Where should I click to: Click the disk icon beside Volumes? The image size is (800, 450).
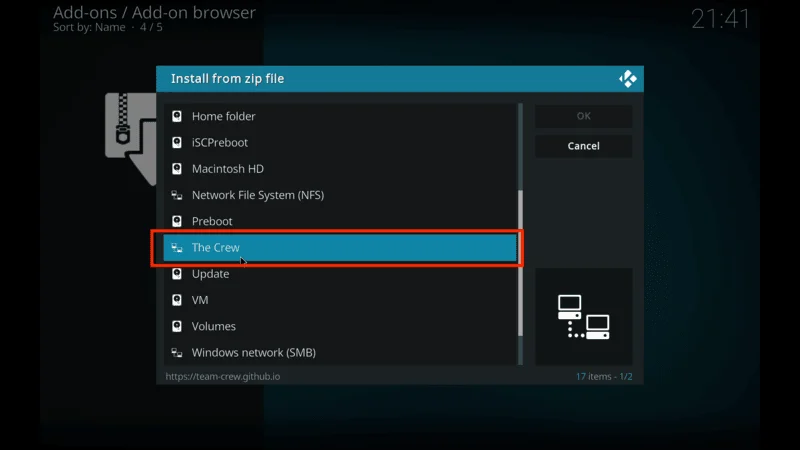pos(177,327)
